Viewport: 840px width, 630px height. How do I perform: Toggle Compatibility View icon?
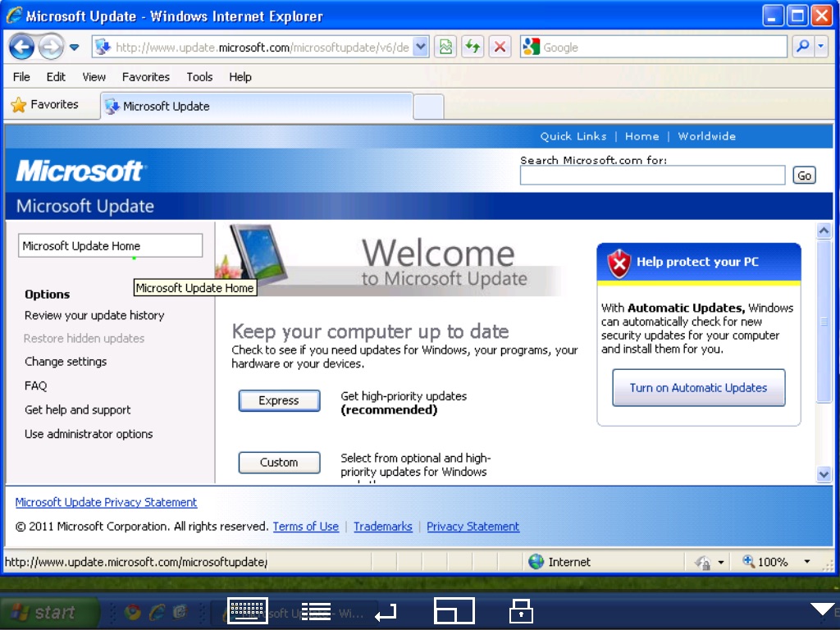(445, 47)
